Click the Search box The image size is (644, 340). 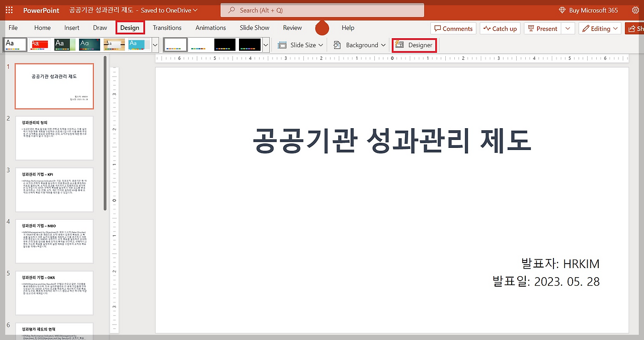pyautogui.click(x=322, y=10)
